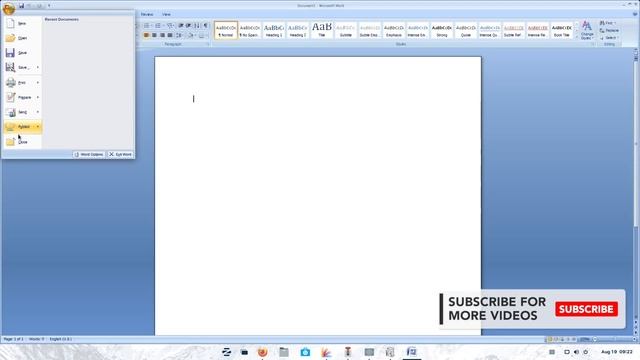Toggle bulleted list formatting
Screen dimensions: 640x360
147,26
